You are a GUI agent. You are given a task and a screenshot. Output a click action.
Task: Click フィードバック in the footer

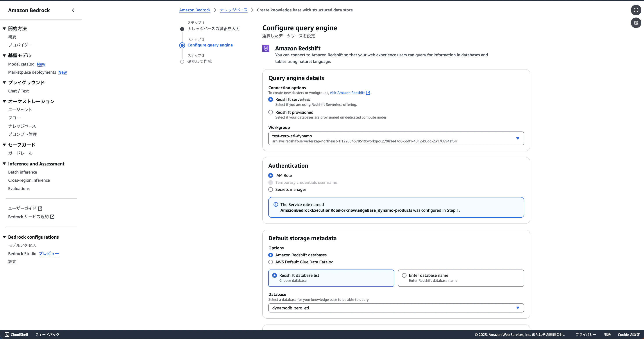(47, 334)
